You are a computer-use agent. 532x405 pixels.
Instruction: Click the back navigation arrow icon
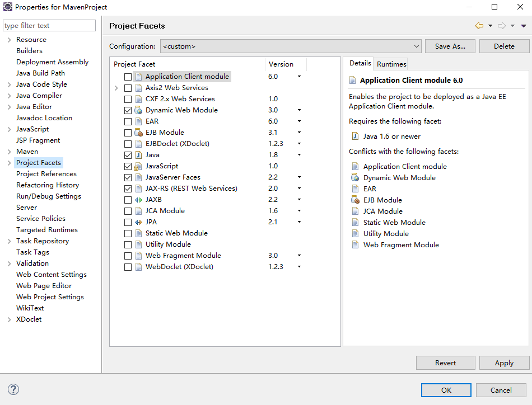pos(479,26)
